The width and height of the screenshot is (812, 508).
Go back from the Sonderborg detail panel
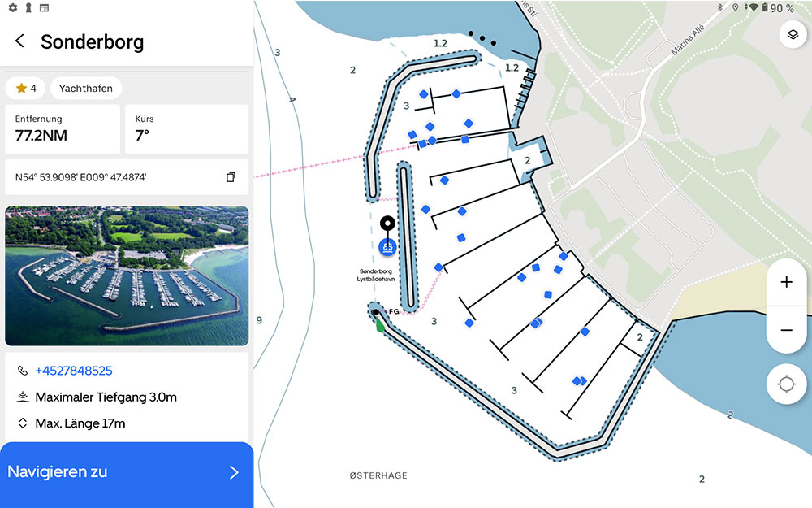pos(20,41)
